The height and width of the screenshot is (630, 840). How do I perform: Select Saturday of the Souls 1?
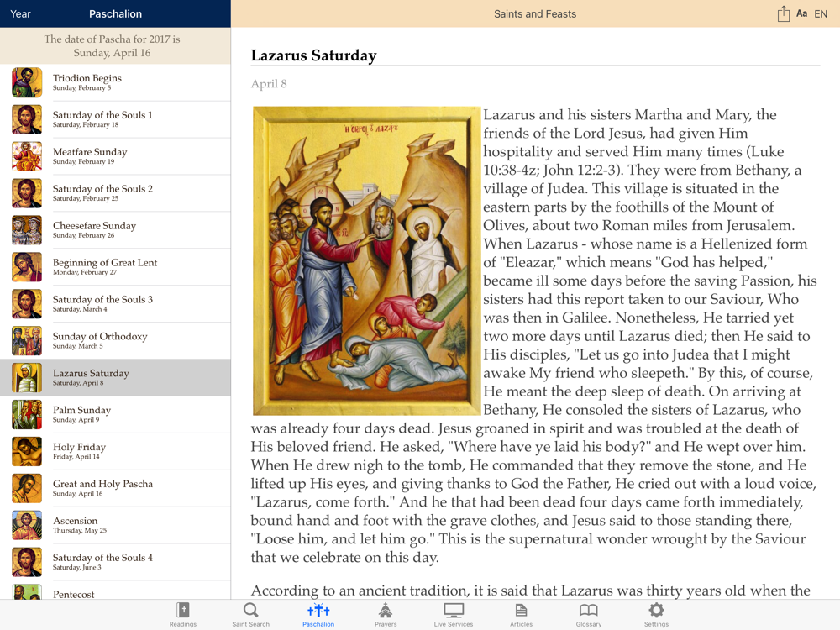point(115,119)
